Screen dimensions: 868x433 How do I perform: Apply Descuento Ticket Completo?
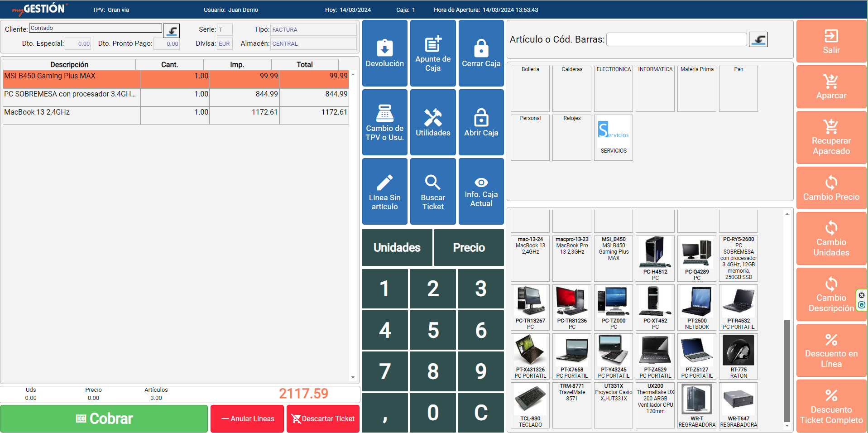(x=831, y=406)
